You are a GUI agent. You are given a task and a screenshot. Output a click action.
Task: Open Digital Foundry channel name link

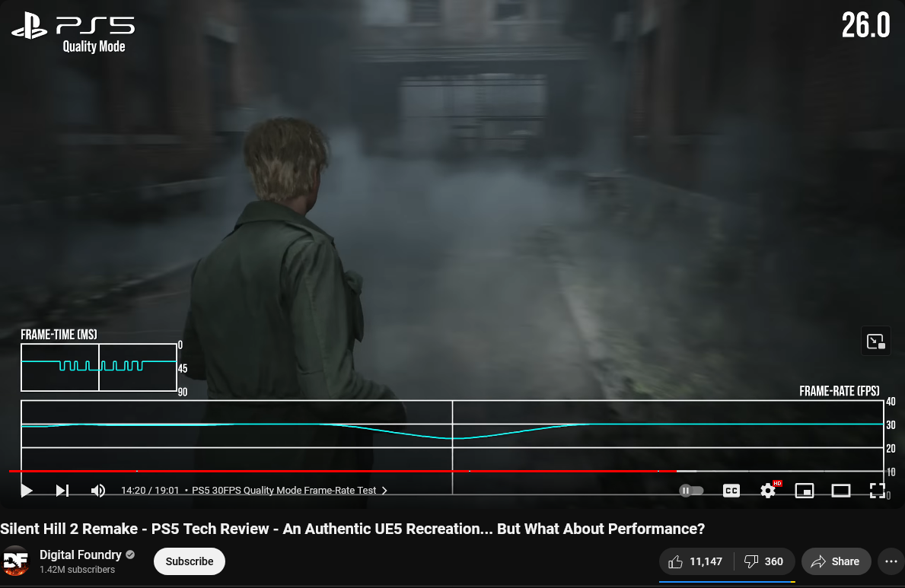pos(80,555)
